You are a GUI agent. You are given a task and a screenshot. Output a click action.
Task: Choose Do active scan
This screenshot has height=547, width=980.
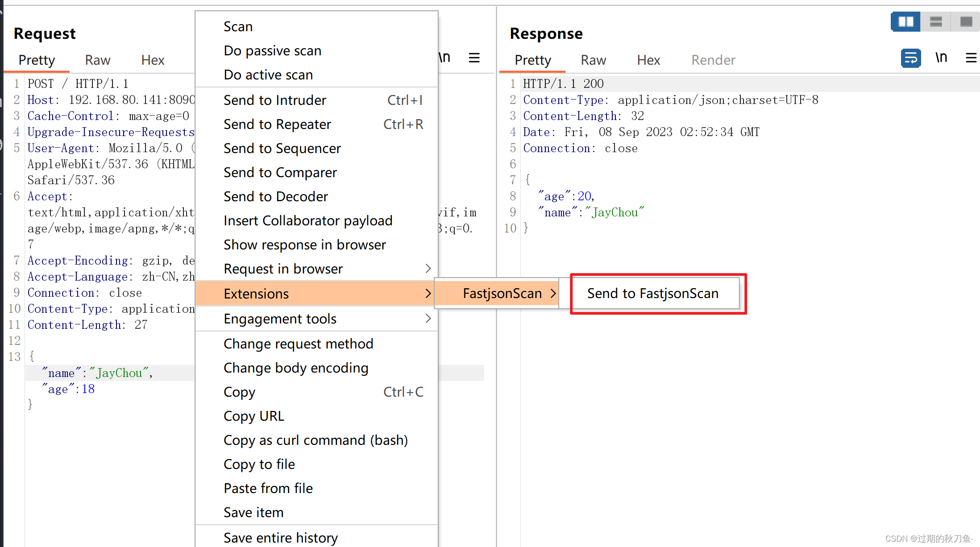coord(316,75)
